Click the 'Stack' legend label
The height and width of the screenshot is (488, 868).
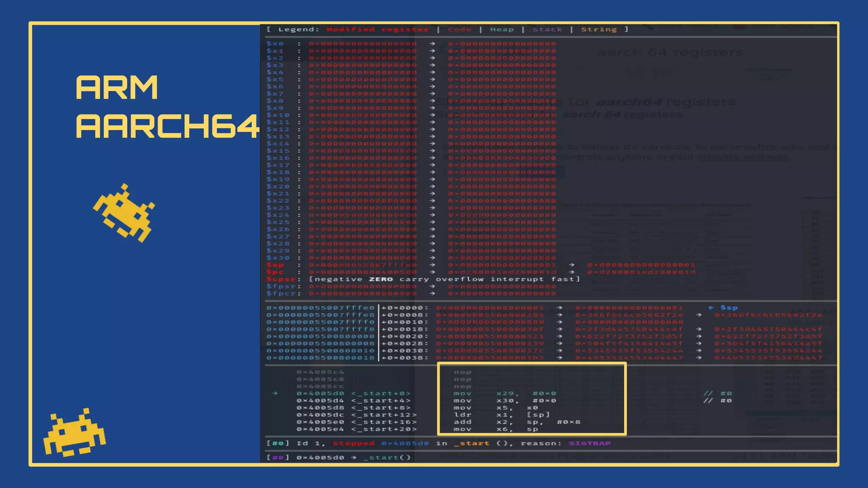pos(547,29)
